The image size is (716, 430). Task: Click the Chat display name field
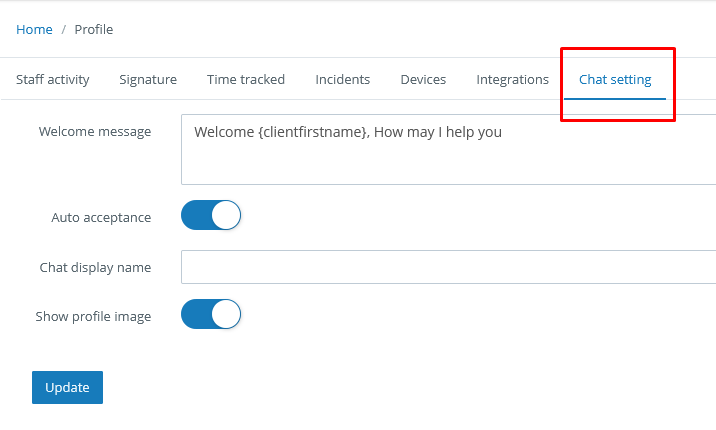(448, 267)
